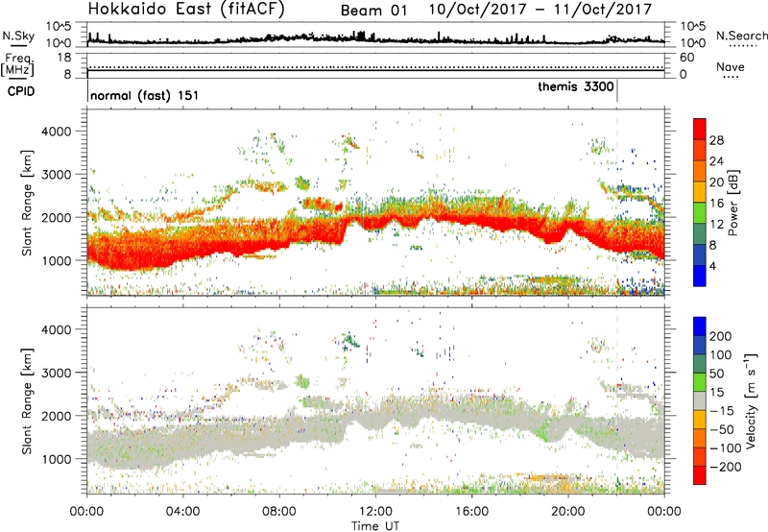Click the '1000' tick of the velocity panel
Image resolution: width=768 pixels, height=532 pixels.
click(x=56, y=459)
